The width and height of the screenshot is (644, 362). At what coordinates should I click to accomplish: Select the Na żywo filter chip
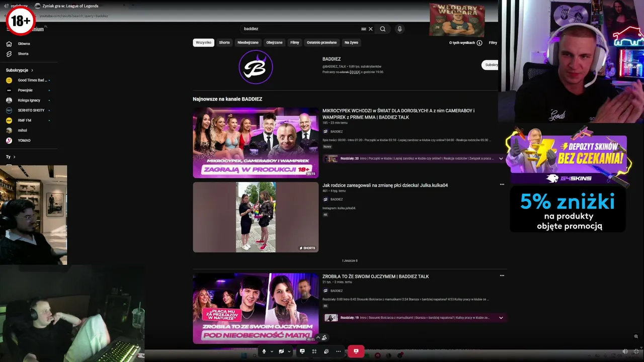(x=351, y=43)
